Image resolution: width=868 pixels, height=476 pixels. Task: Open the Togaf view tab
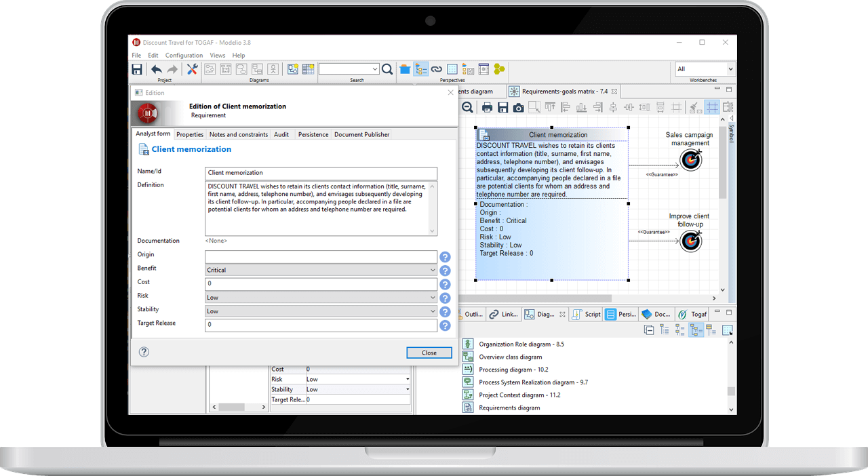693,314
